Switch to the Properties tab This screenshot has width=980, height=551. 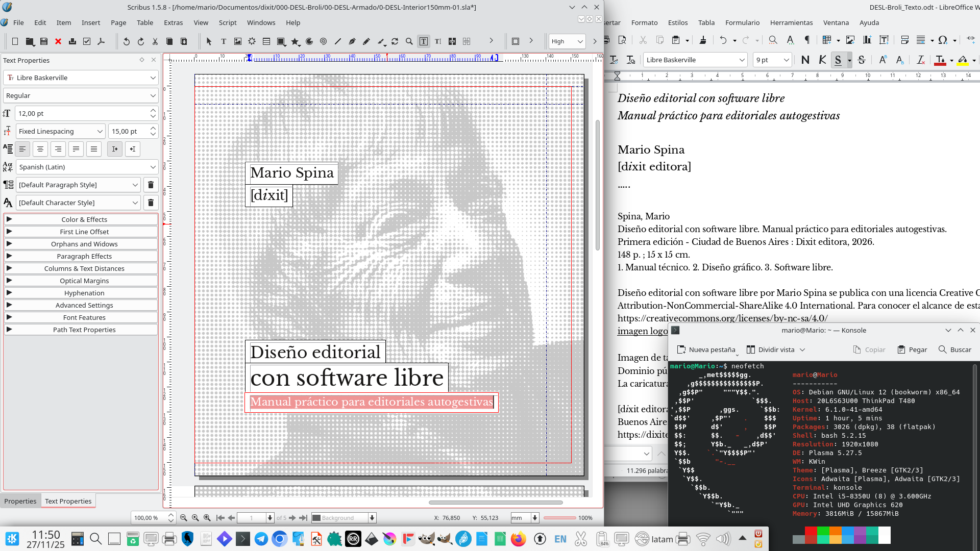pos(20,501)
